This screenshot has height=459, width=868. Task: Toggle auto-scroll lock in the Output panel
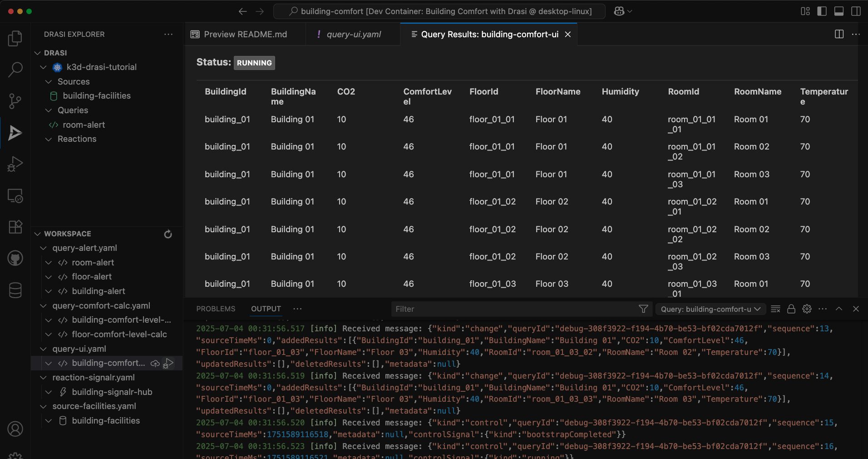(791, 309)
